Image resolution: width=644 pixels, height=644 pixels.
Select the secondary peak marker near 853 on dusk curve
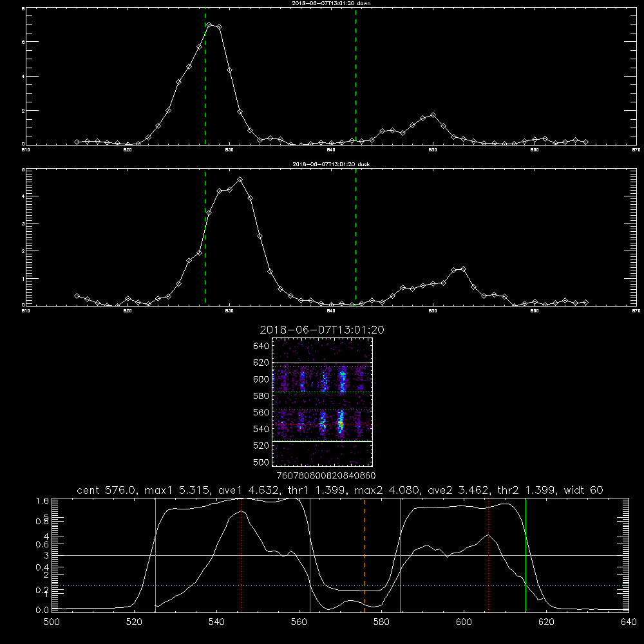coord(463,269)
